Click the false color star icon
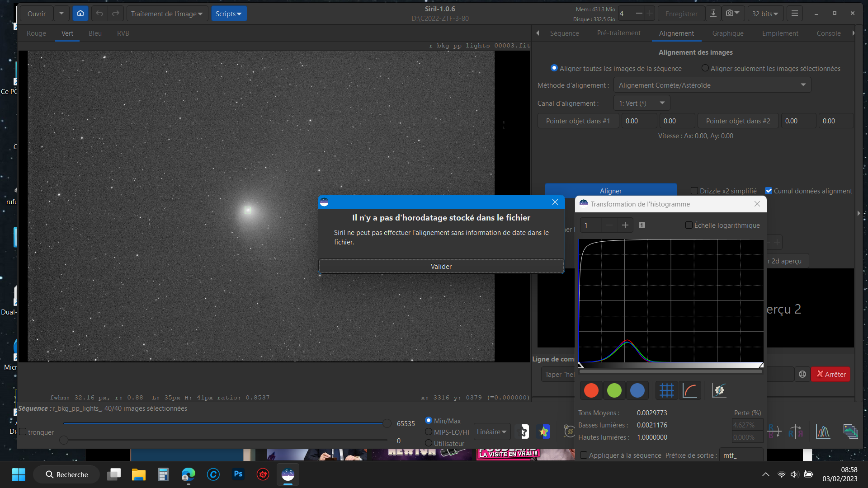The image size is (868, 488). 544,432
